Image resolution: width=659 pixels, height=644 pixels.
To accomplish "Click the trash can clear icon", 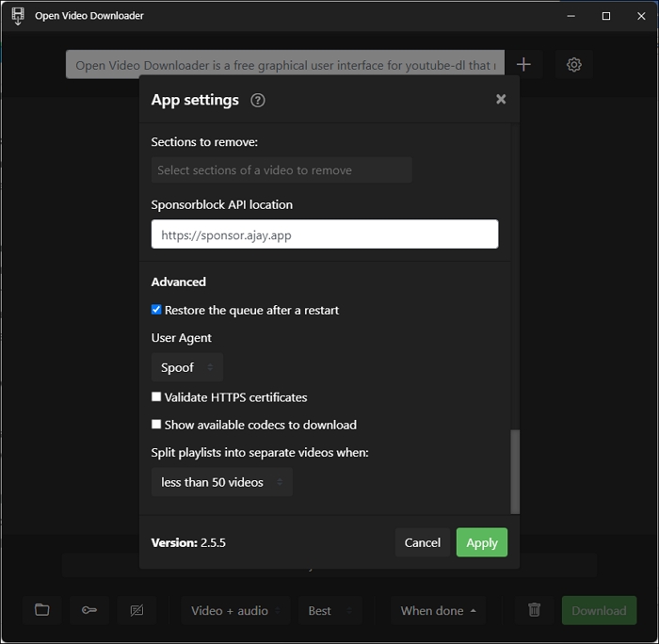I will click(x=534, y=609).
